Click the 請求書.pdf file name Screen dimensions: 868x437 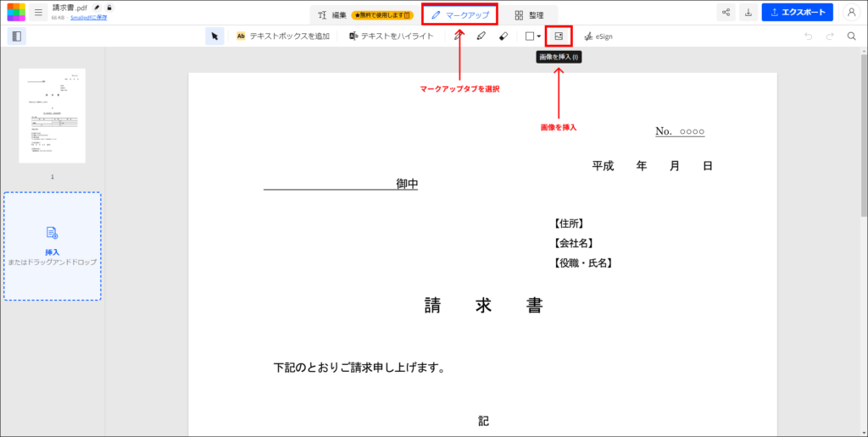70,8
